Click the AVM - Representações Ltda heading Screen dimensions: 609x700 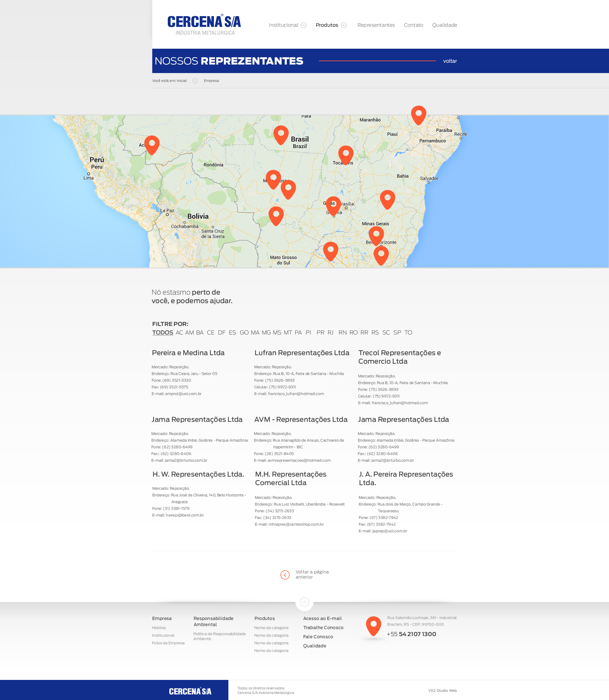(x=301, y=419)
